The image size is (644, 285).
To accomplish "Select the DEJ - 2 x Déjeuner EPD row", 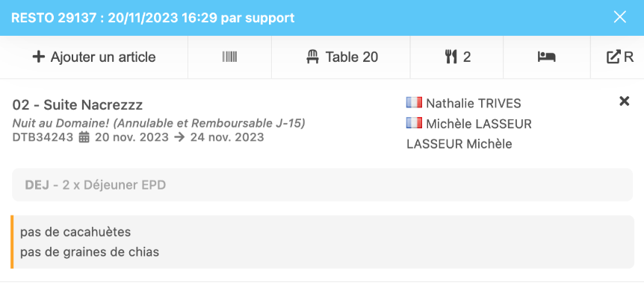I will click(x=323, y=185).
